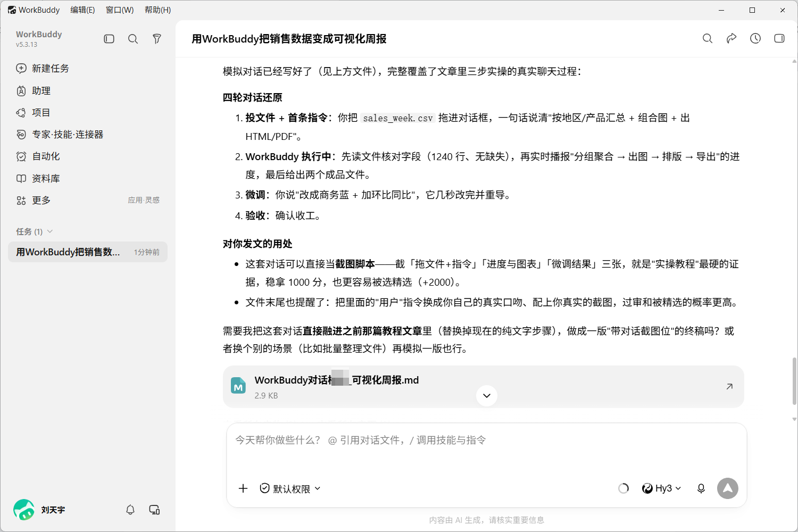Open Hy3 model selector

pyautogui.click(x=661, y=488)
